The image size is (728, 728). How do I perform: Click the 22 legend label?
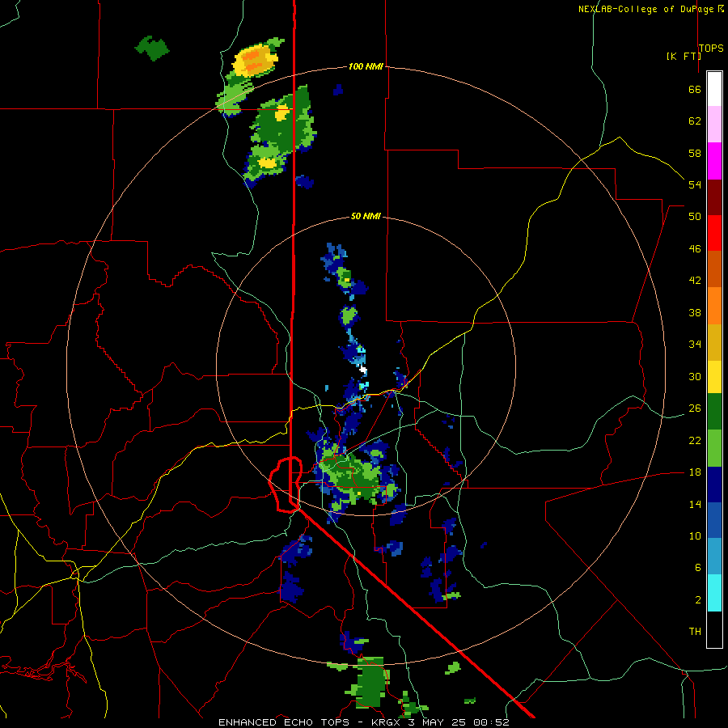pyautogui.click(x=695, y=440)
